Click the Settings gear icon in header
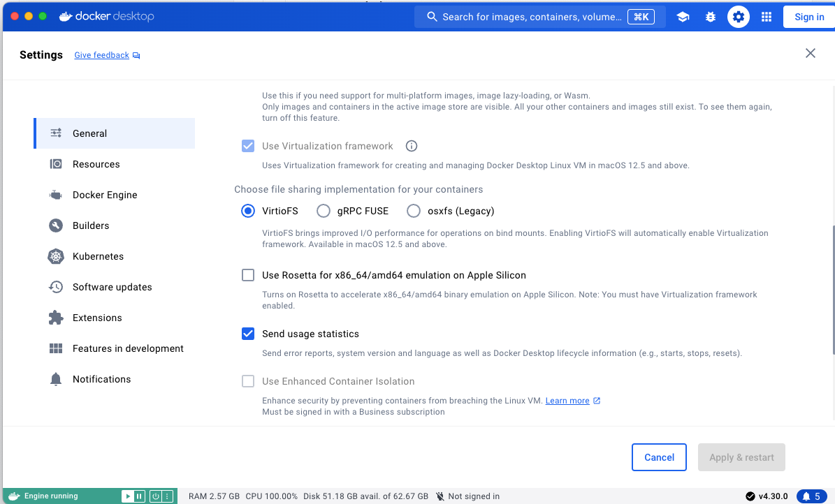835x504 pixels. pos(738,17)
